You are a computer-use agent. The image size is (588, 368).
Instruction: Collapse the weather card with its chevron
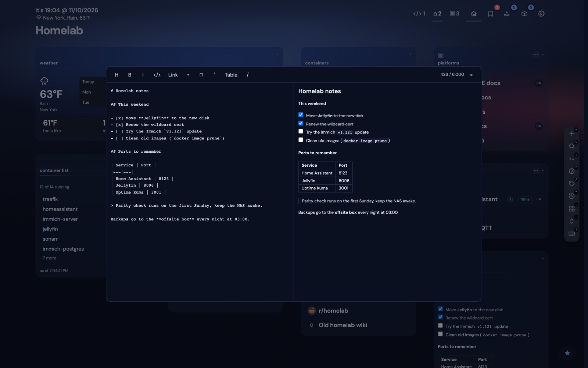[x=277, y=54]
